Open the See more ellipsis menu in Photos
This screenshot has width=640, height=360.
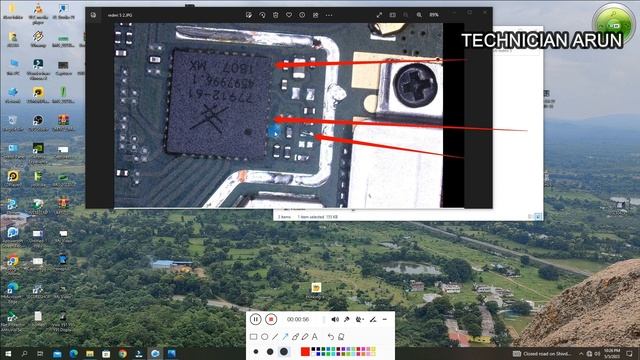pos(329,15)
